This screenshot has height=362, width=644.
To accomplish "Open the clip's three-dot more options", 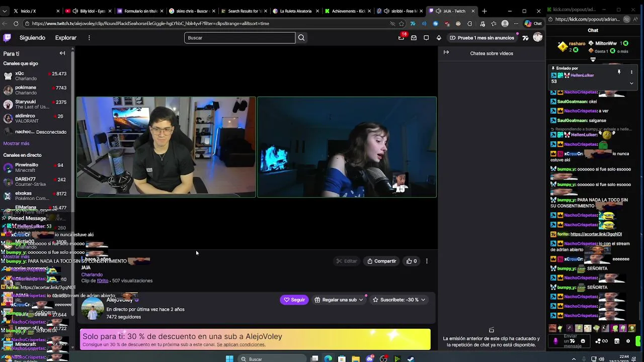I will point(427,261).
